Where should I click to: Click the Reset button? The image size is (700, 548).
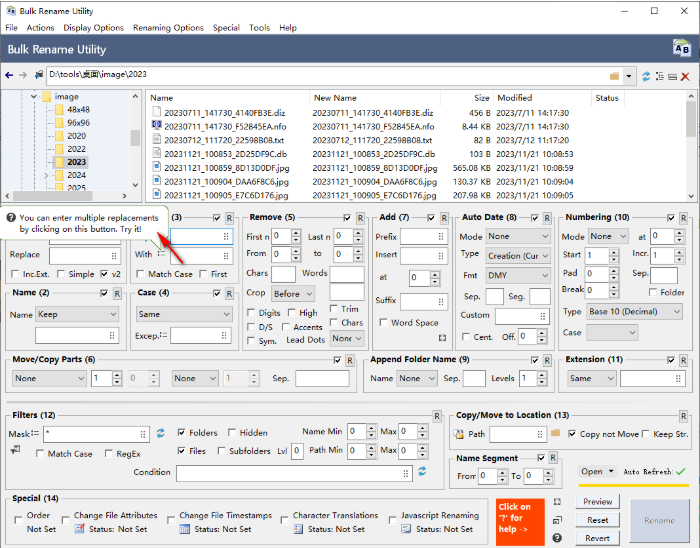tap(597, 520)
